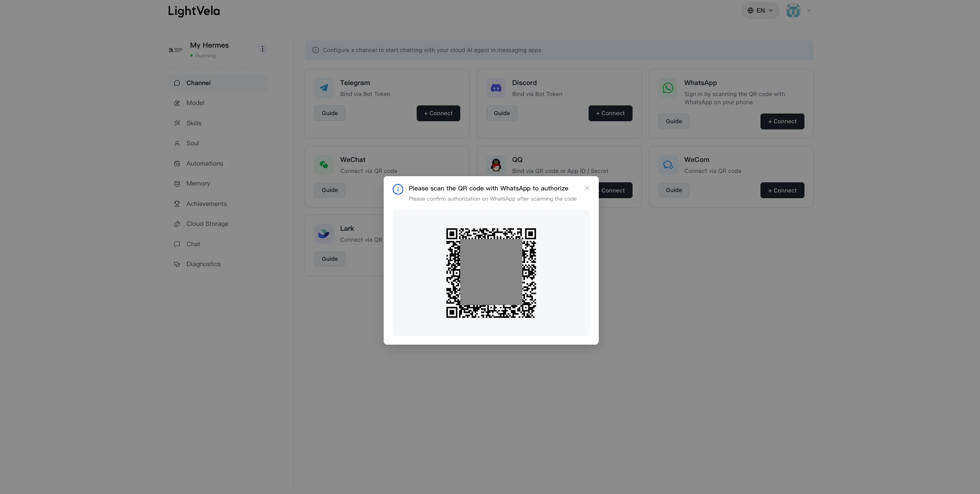
Task: Click the info icon in the channel banner
Action: [x=315, y=50]
